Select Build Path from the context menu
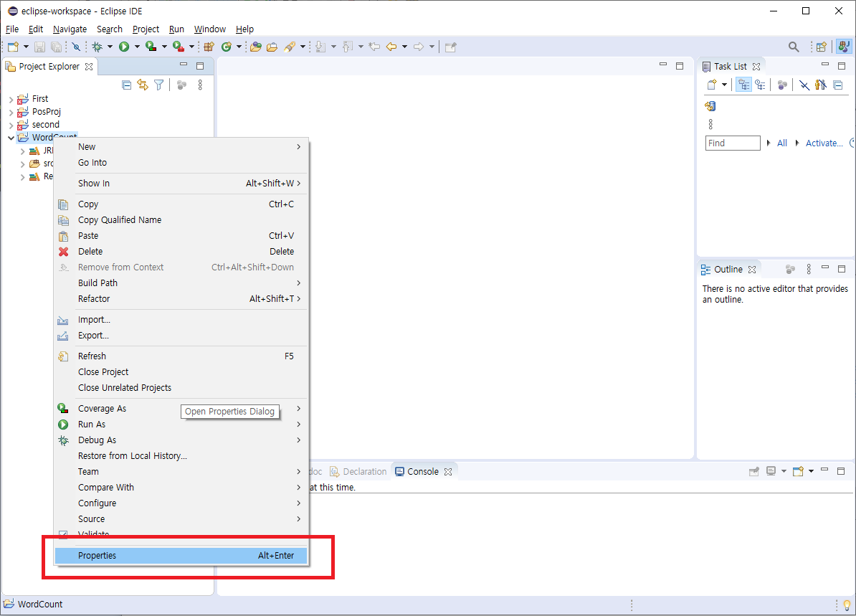Screen dimensions: 856x616 pyautogui.click(x=181, y=283)
